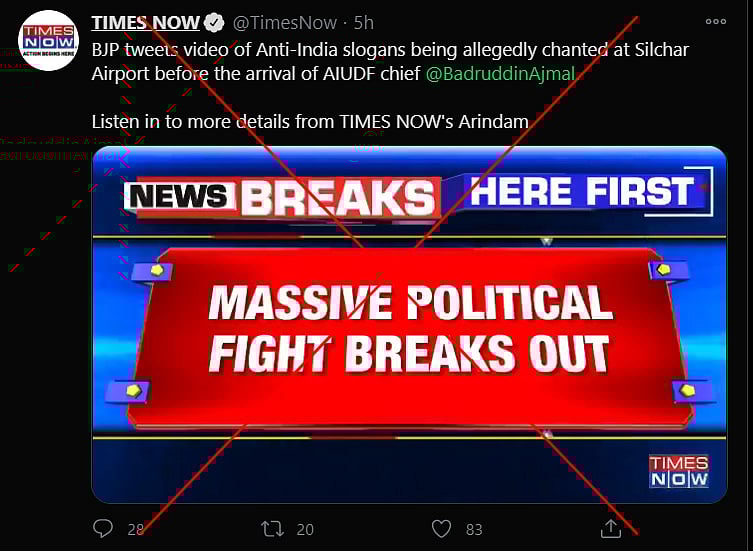The height and width of the screenshot is (551, 753).
Task: Open the @TimesNow handle
Action: (285, 23)
